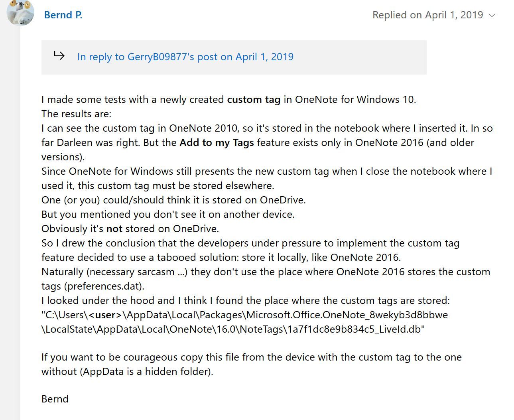Click the 'Replied on April 1, 2019' date text
Viewport: 514px width, 420px height.
427,15
